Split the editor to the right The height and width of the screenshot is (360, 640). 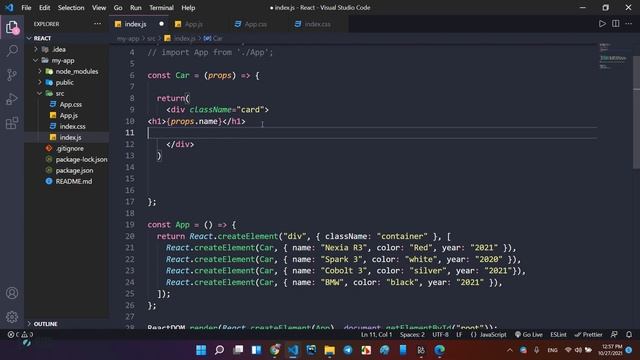coord(616,24)
